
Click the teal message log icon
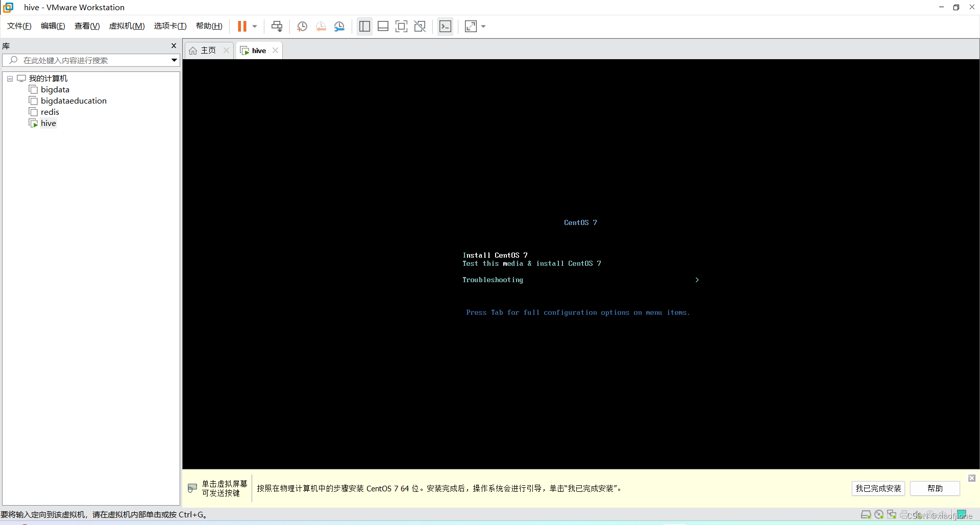click(x=962, y=514)
